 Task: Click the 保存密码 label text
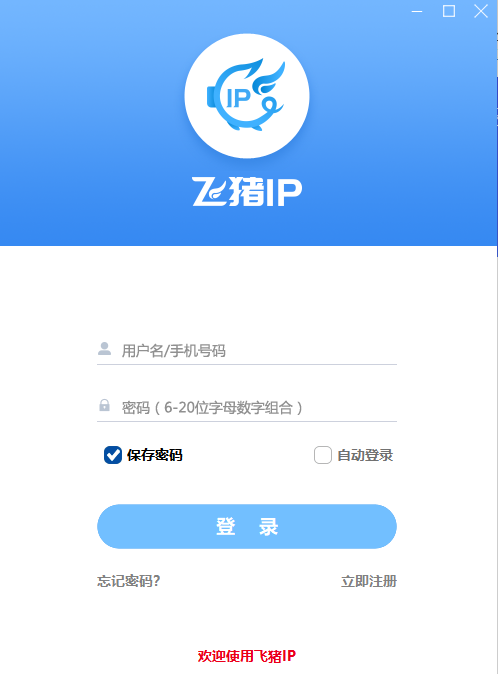pyautogui.click(x=155, y=455)
